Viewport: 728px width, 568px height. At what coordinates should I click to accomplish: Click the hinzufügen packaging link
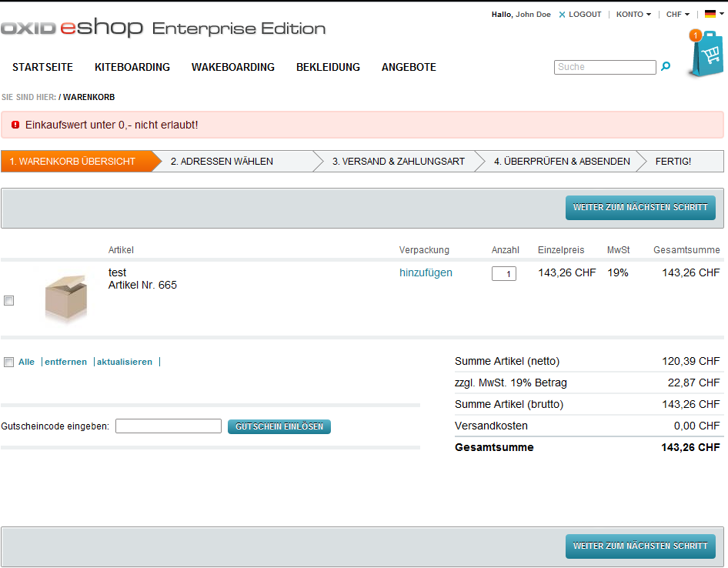[426, 272]
